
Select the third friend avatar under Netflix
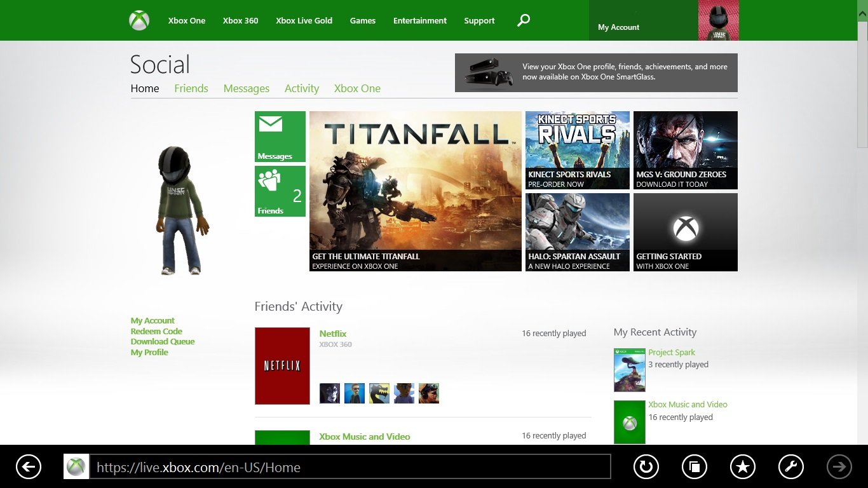(x=379, y=393)
